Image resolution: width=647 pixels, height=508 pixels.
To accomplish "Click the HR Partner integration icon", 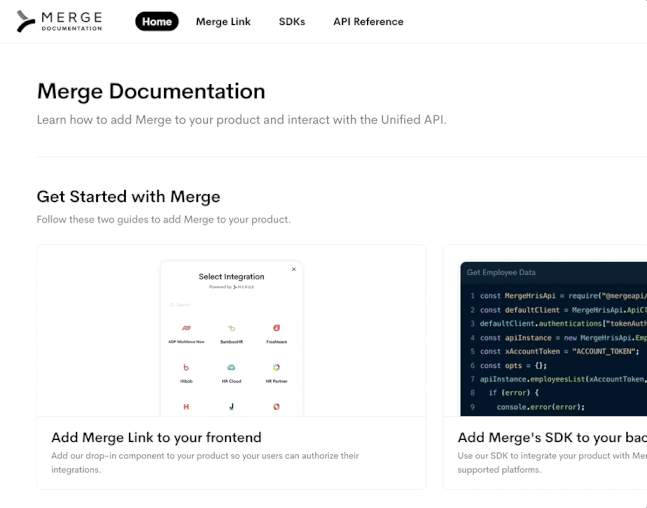I will click(x=276, y=367).
